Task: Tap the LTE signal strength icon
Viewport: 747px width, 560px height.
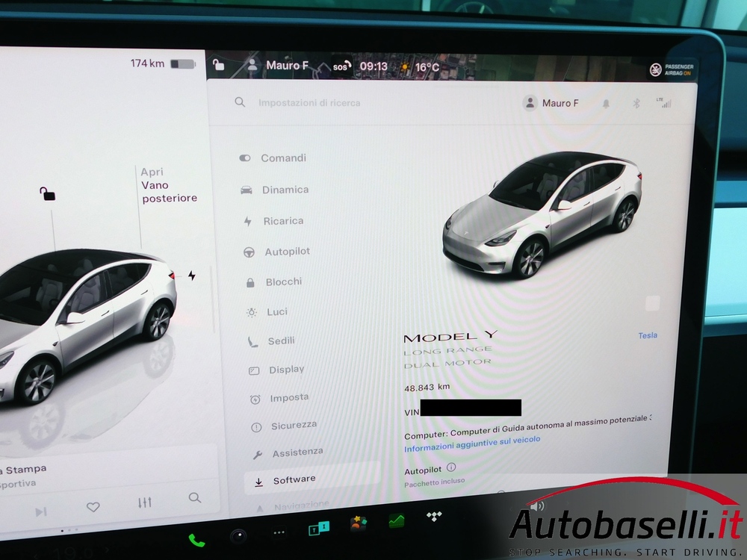Action: (x=663, y=102)
